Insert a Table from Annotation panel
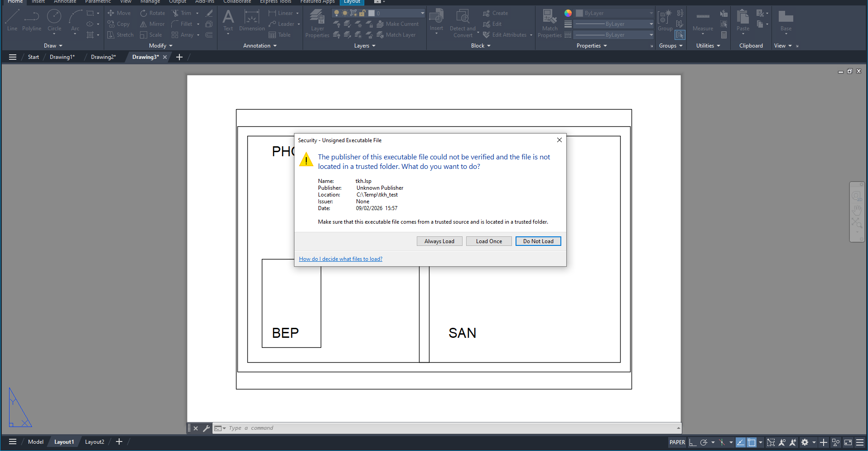Screen dimensions: 868x451 (280, 35)
